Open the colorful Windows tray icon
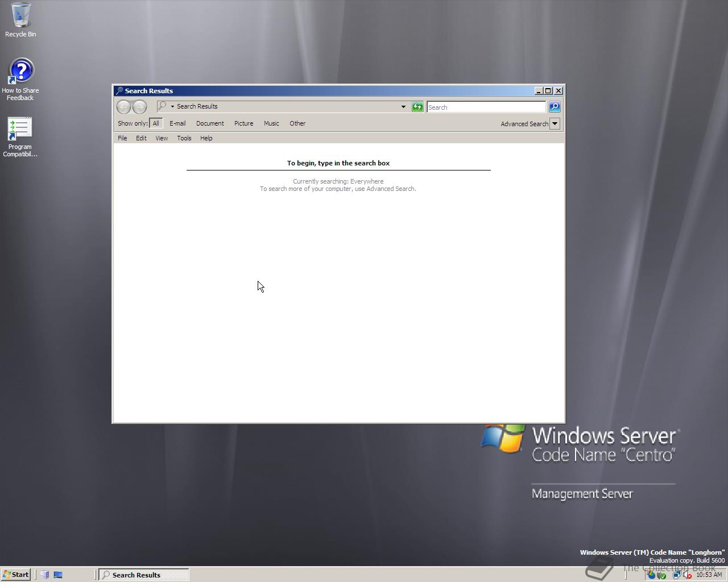Screen dimensions: 728x582 click(x=651, y=575)
